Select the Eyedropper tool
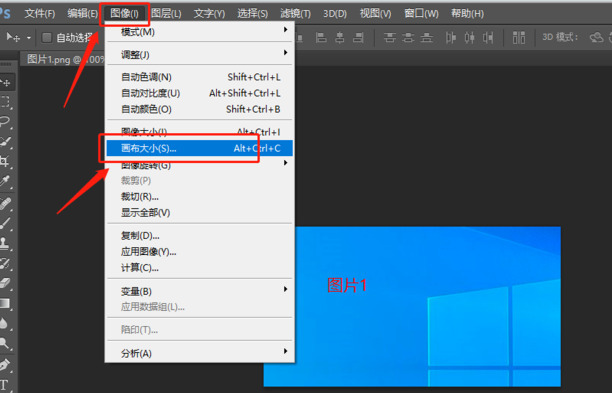Image resolution: width=612 pixels, height=393 pixels. 5,181
